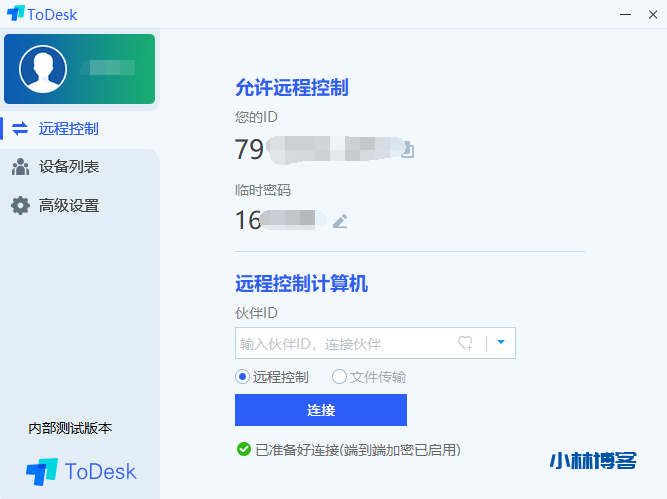Click the heart favorite icon in partner ID field
Image resolution: width=667 pixels, height=499 pixels.
(465, 343)
